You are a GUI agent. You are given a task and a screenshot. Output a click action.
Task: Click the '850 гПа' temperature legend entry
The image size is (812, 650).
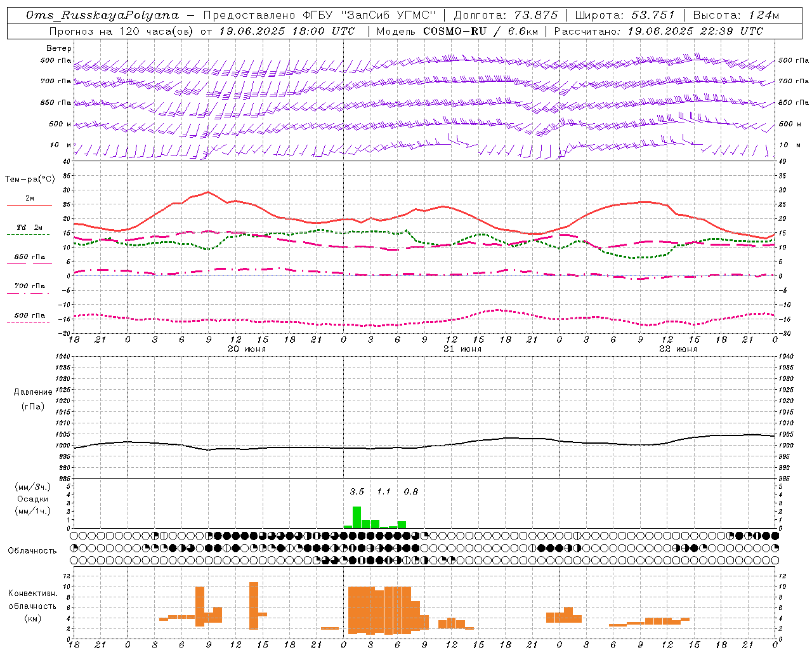(x=30, y=257)
